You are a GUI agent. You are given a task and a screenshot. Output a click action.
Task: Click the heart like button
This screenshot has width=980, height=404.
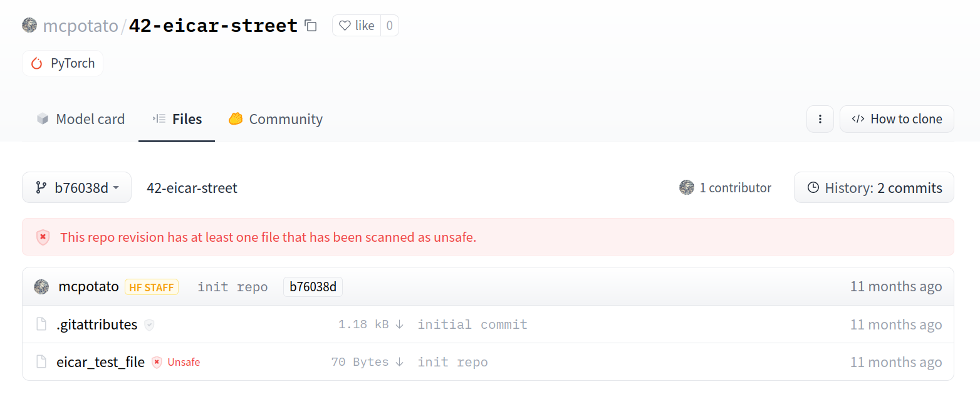357,26
